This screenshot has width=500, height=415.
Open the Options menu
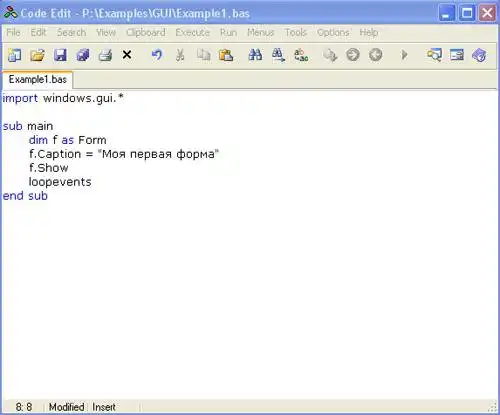point(333,32)
